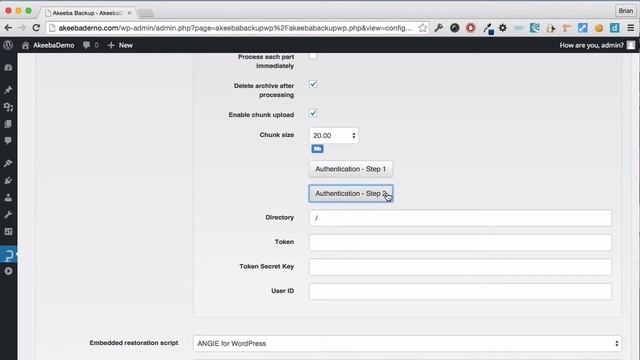Click Authentication - Step 1 button
The image size is (640, 360).
351,169
